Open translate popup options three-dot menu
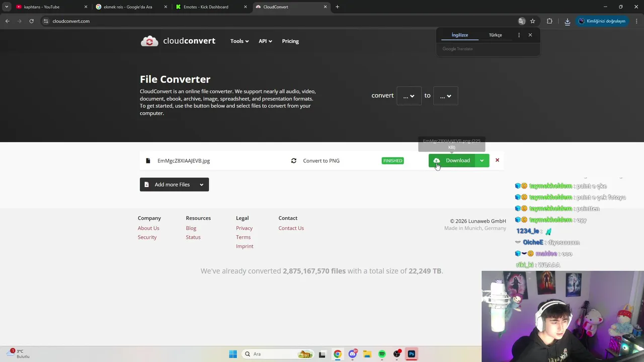This screenshot has width=644, height=362. click(519, 35)
